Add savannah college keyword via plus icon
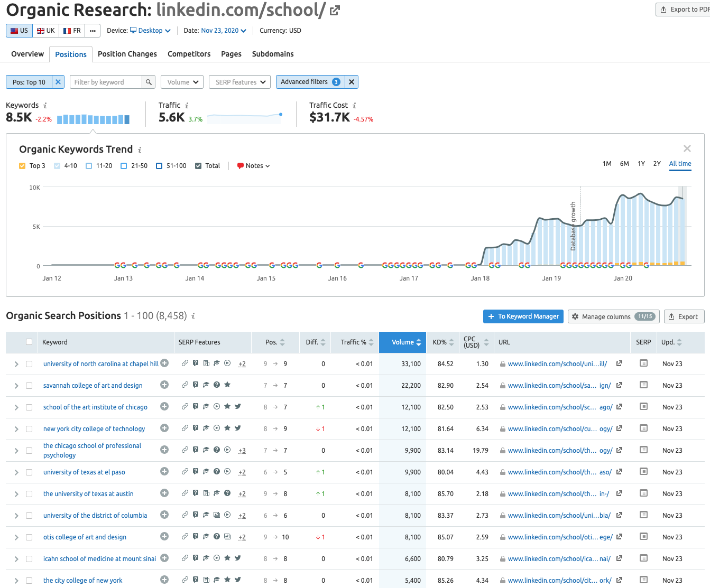 [x=164, y=385]
